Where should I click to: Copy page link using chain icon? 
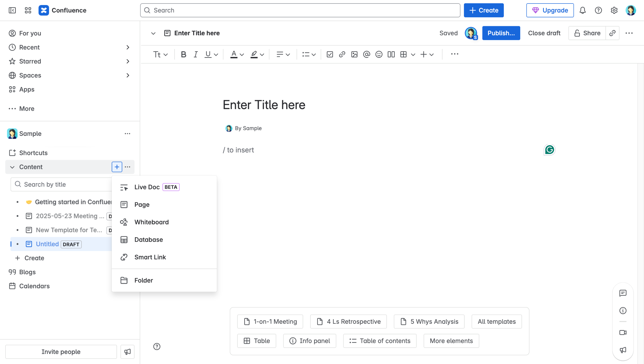tap(612, 33)
